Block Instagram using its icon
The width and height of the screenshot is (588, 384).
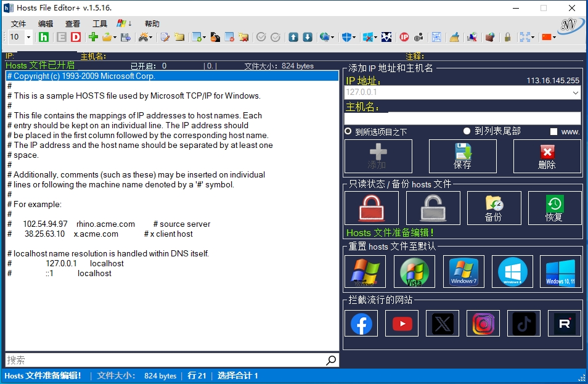483,323
